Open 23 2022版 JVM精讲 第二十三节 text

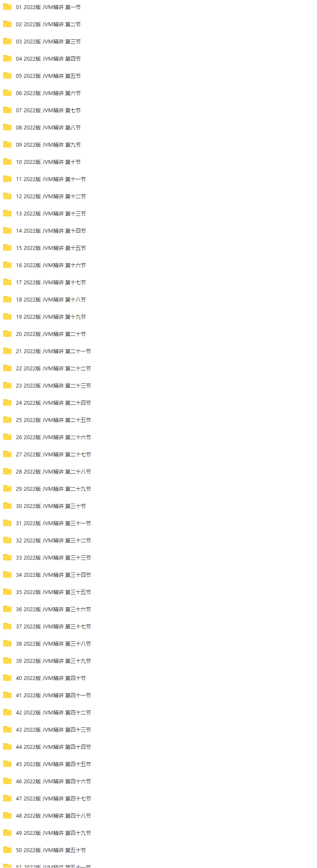[x=53, y=386]
